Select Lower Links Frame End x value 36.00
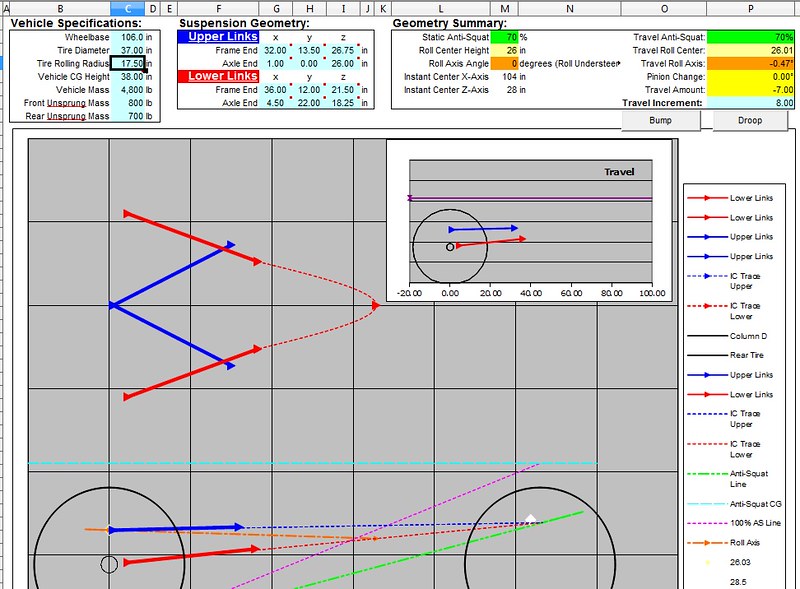Screen dimensions: 800x589 [276, 89]
